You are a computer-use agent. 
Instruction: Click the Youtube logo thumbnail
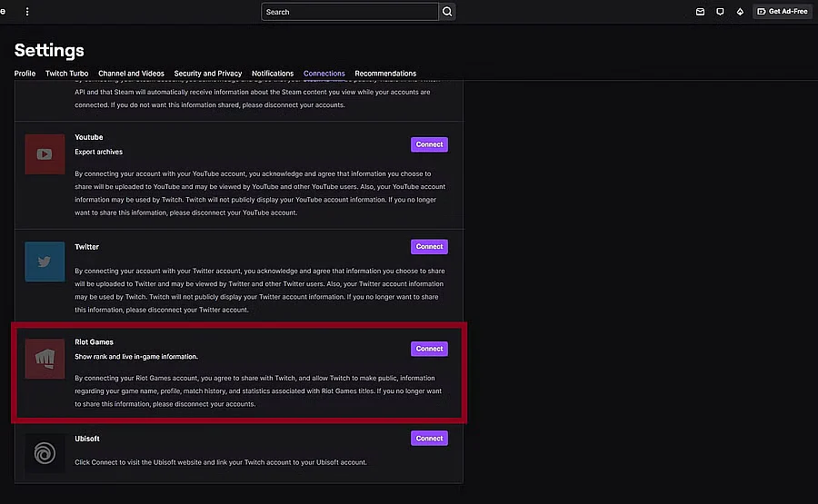(45, 154)
